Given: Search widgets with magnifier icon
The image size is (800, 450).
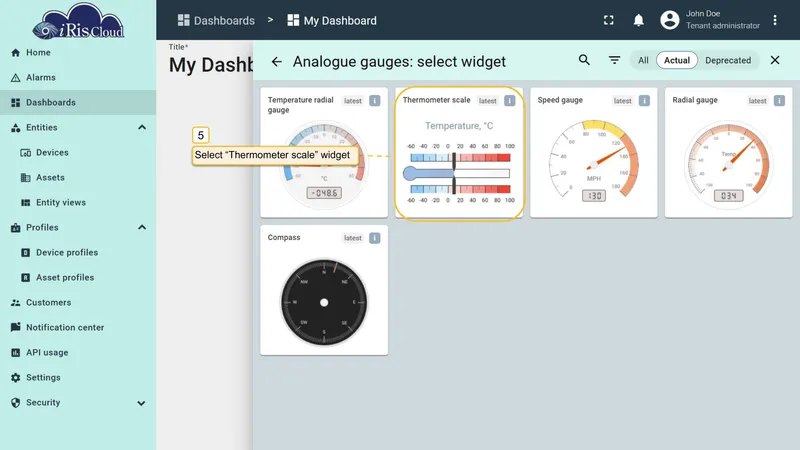Looking at the screenshot, I should [x=584, y=60].
